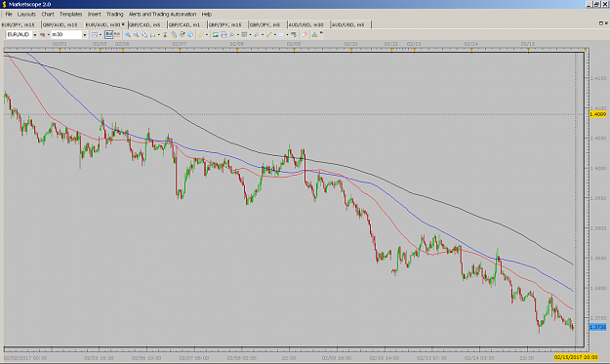Open the ellipse shape dropdown arrow
The width and height of the screenshot is (610, 364).
(x=287, y=34)
